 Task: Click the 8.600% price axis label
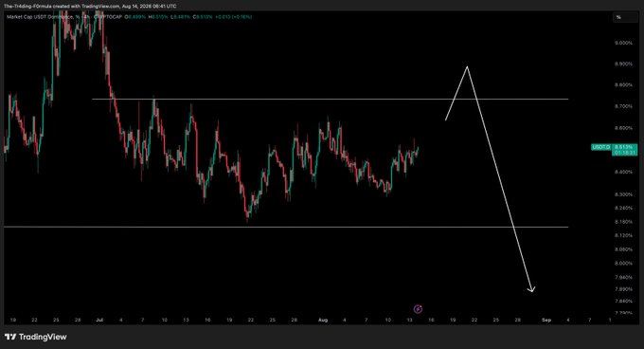623,128
